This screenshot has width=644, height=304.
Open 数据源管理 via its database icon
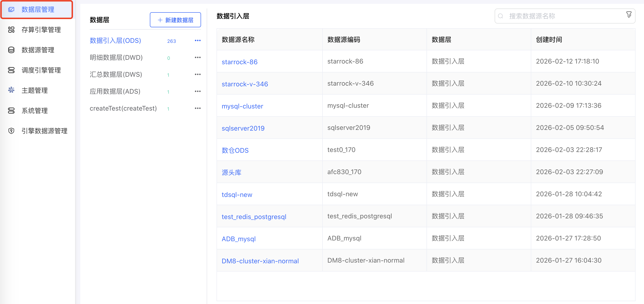[12, 50]
